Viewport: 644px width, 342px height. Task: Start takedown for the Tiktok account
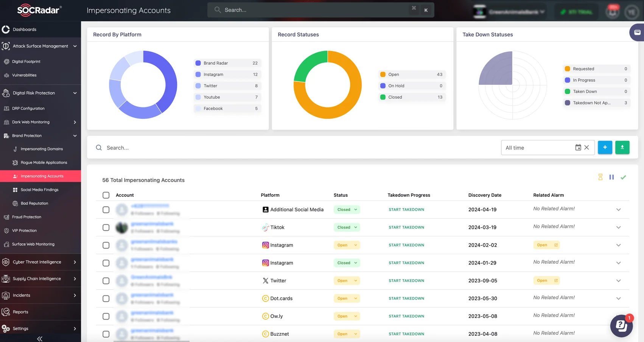406,227
